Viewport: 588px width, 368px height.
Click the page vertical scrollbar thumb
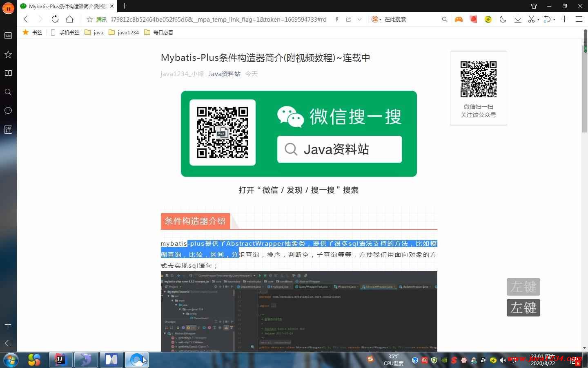pyautogui.click(x=585, y=88)
